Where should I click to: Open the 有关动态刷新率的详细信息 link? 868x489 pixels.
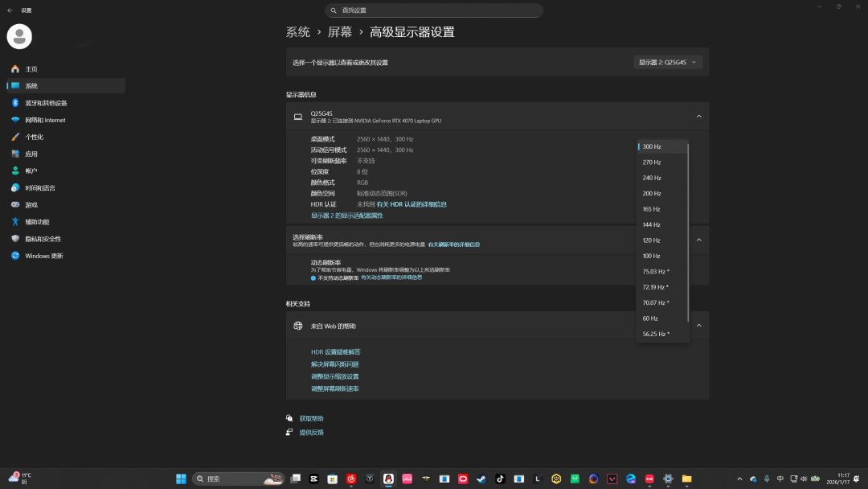point(391,277)
